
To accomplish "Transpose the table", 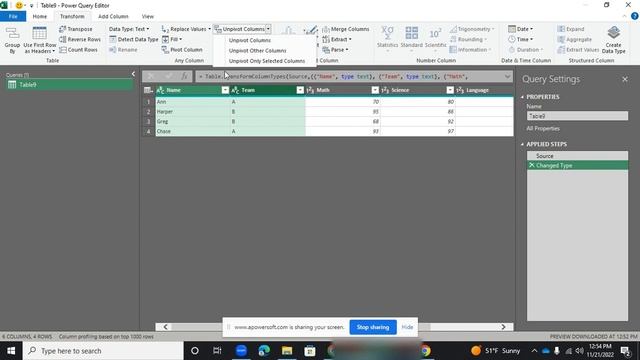I will pyautogui.click(x=76, y=29).
